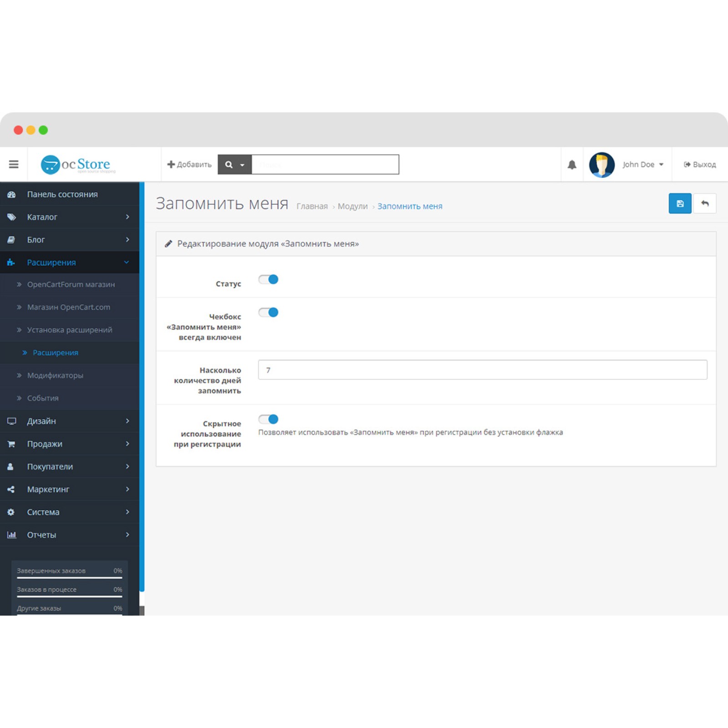Expand Отчеты chevron arrow
Viewport: 728px width, 728px height.
[x=127, y=535]
